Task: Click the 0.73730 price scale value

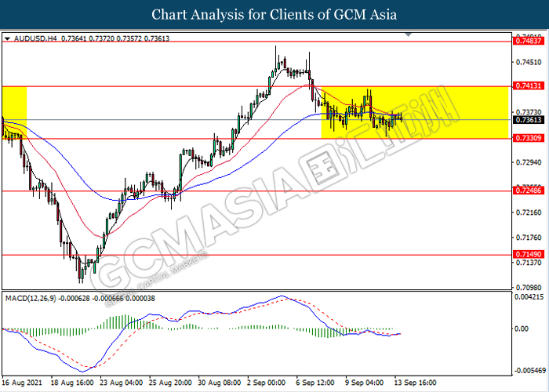Action: coord(529,112)
